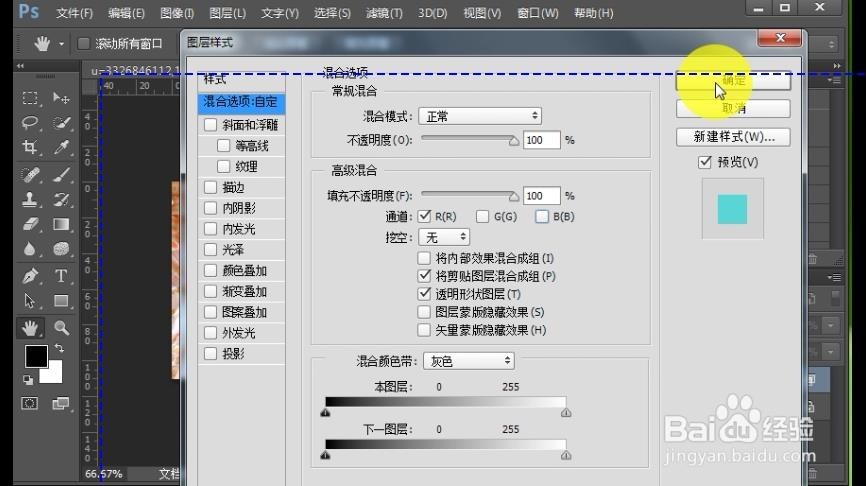The width and height of the screenshot is (866, 486).
Task: Enable Outer Glow (外发光) checkbox
Action: [x=210, y=332]
